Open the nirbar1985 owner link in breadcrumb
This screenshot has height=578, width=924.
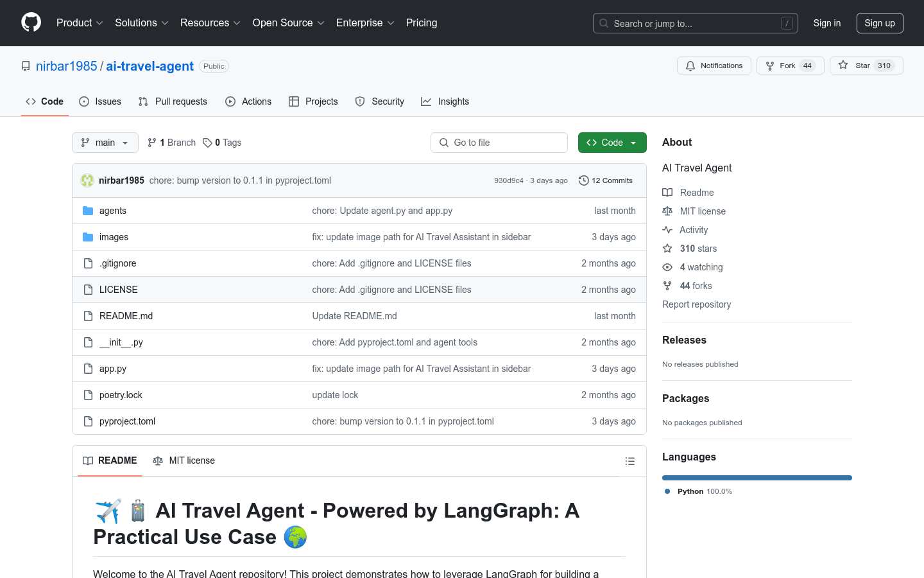coord(67,66)
